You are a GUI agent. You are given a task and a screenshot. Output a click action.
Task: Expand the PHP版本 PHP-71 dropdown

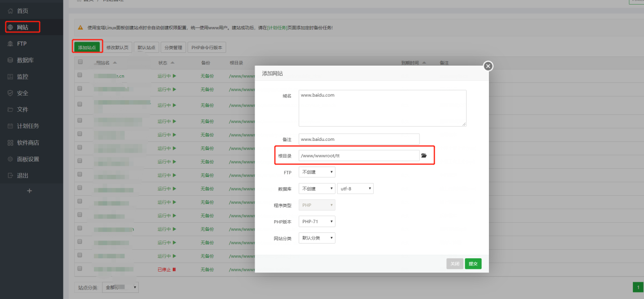pos(317,222)
